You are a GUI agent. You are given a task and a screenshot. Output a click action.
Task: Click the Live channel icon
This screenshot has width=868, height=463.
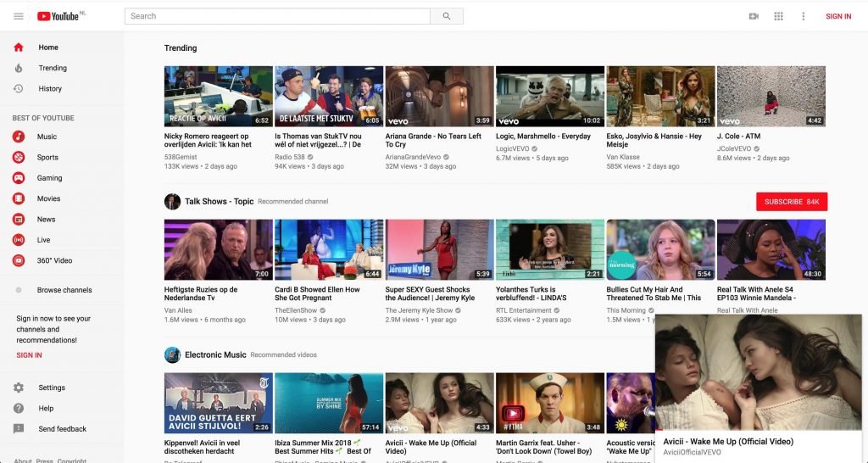[19, 240]
